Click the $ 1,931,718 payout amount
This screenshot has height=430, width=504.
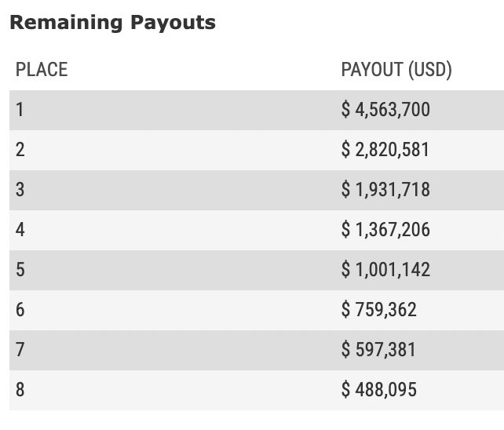(385, 189)
